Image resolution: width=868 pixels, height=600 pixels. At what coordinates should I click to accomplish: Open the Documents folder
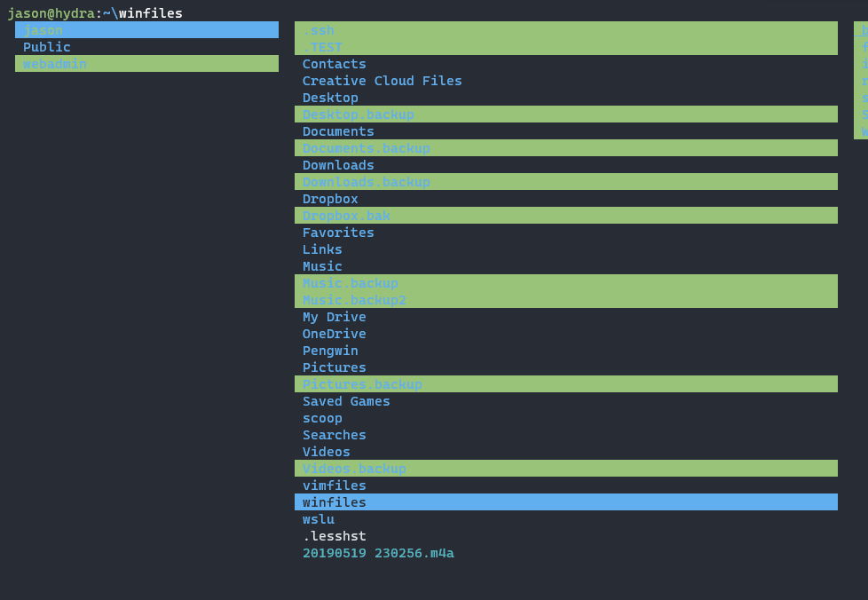[x=338, y=131]
